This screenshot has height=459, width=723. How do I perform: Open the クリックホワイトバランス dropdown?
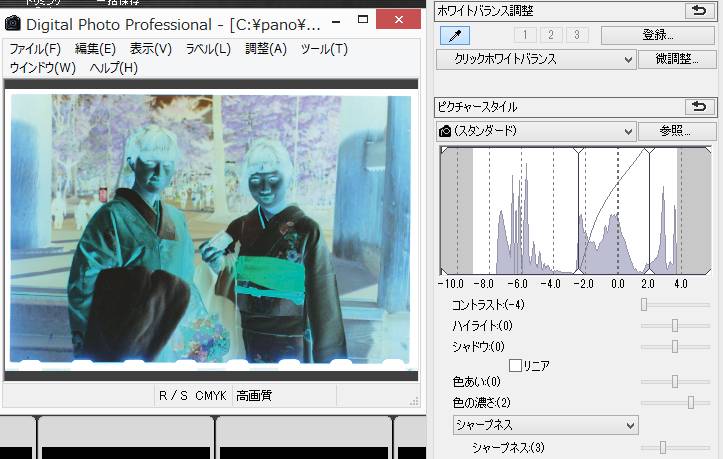[536, 59]
